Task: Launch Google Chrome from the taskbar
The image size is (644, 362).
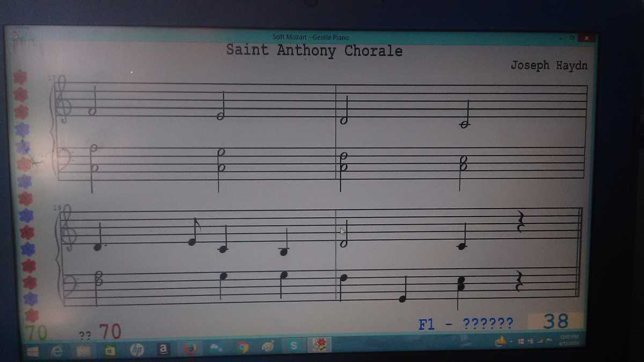Action: coord(242,348)
